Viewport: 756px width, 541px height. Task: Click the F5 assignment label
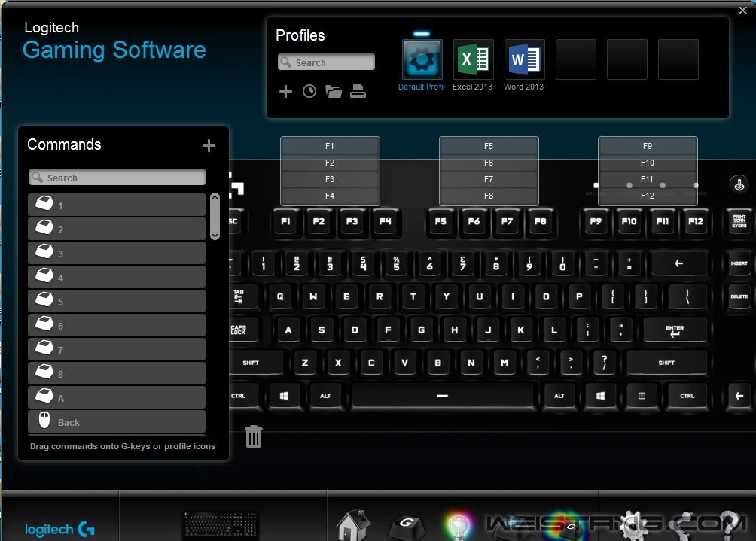[x=489, y=146]
